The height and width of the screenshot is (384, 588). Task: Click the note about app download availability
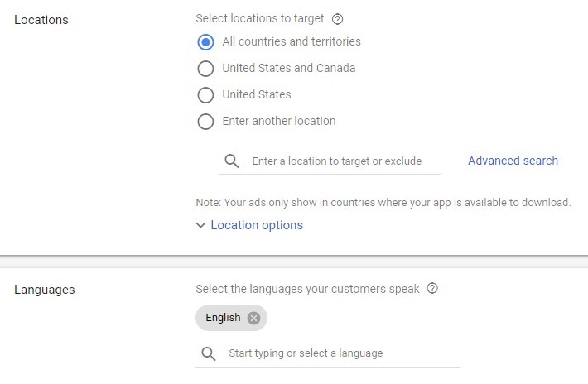[383, 202]
